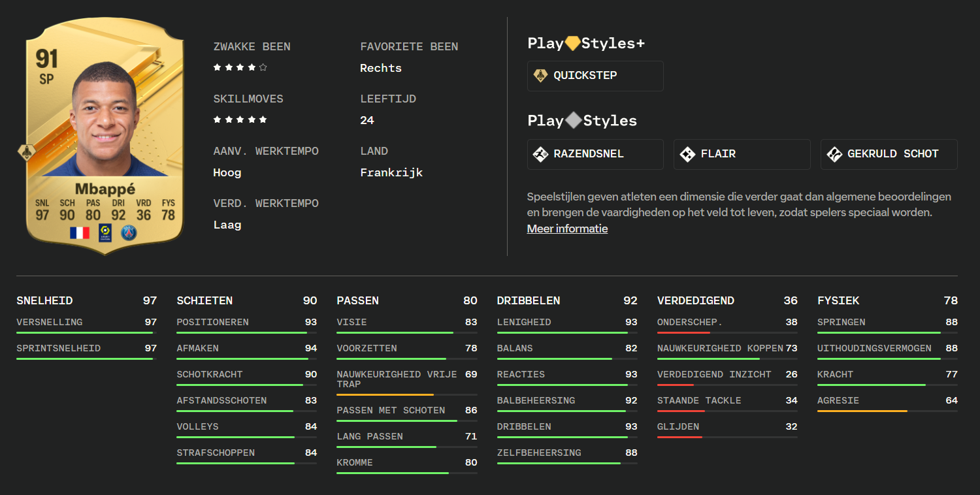
Task: Click the Sprintsnelheid green stat bar
Action: [x=84, y=359]
